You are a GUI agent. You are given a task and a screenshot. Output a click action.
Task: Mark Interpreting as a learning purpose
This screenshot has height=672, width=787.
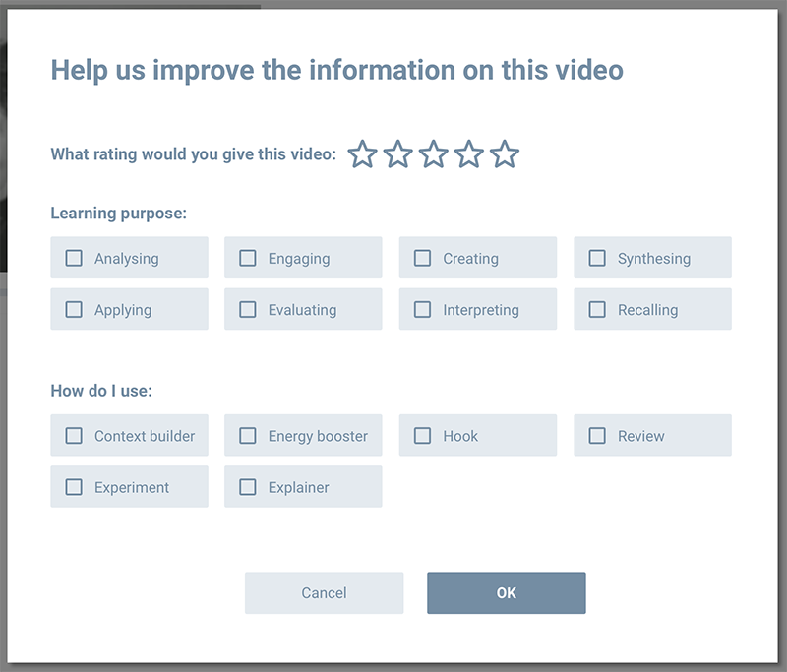click(x=422, y=309)
